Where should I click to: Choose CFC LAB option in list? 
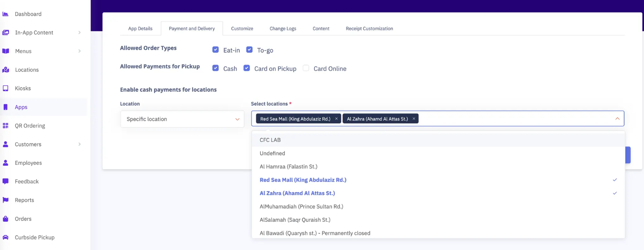coord(270,140)
